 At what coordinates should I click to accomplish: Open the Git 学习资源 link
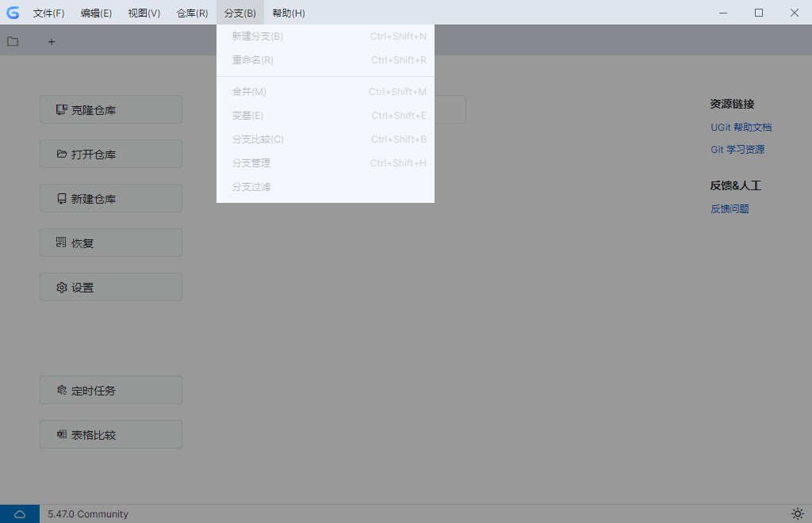tap(737, 150)
